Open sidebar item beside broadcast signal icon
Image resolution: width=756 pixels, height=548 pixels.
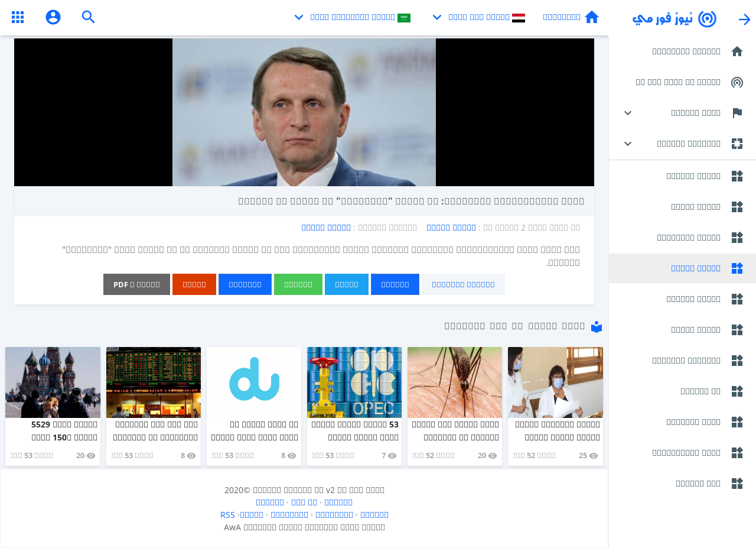(678, 82)
